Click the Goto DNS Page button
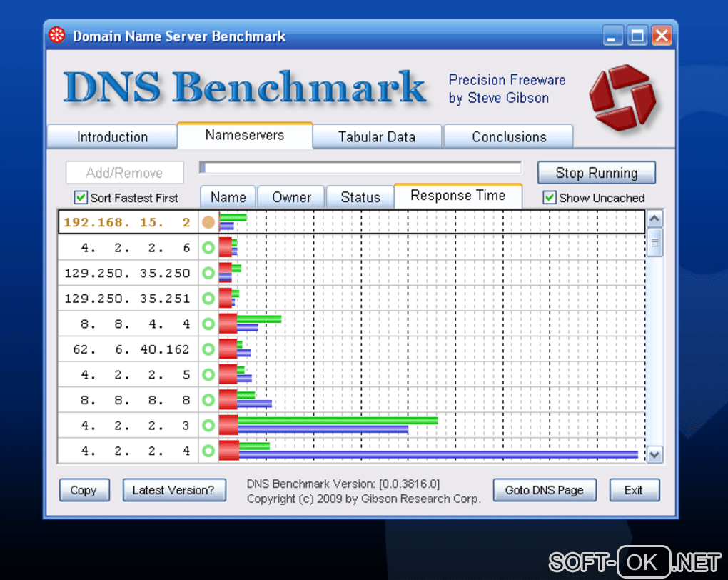728x580 pixels. coord(545,490)
